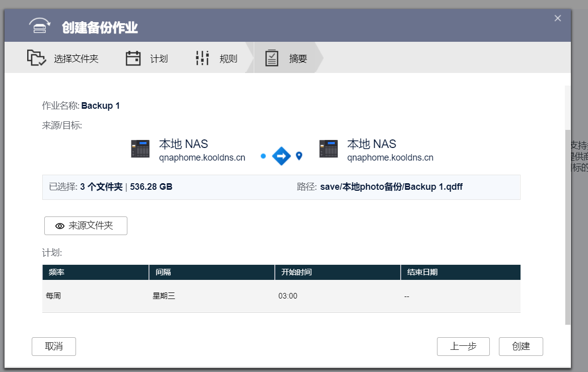The height and width of the screenshot is (372, 588).
Task: Open the 规则 step tab
Action: click(x=217, y=58)
